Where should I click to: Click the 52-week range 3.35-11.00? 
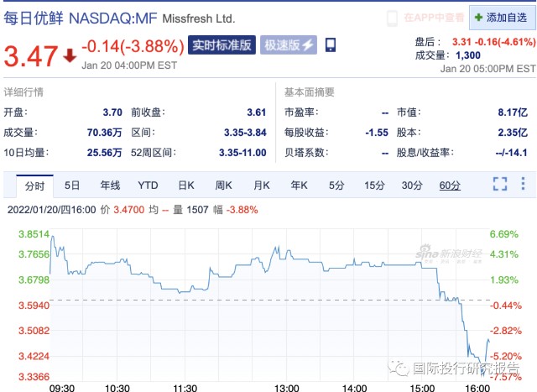pyautogui.click(x=242, y=153)
